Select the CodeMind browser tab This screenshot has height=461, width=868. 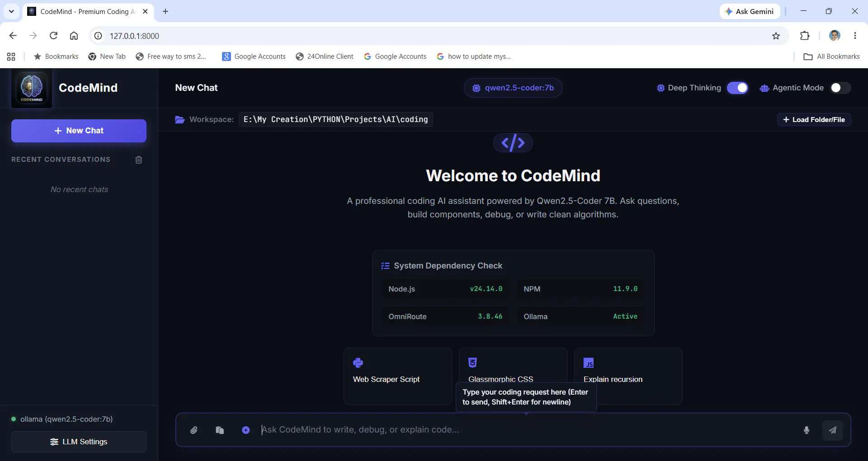88,11
